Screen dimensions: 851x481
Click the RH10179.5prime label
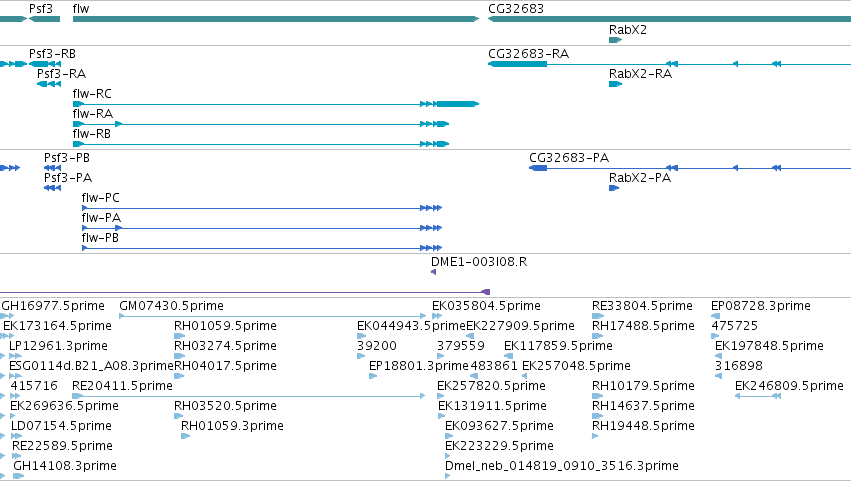(x=643, y=386)
